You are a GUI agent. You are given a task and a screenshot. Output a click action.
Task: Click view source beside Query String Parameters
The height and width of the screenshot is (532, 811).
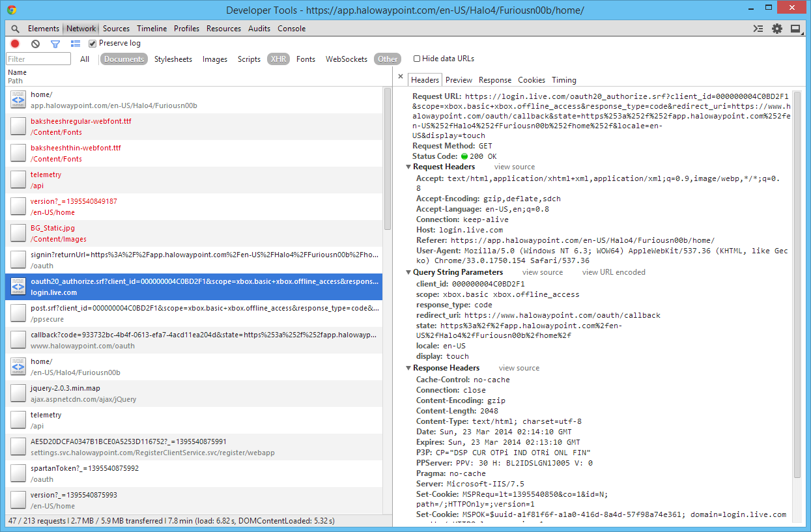tap(543, 272)
